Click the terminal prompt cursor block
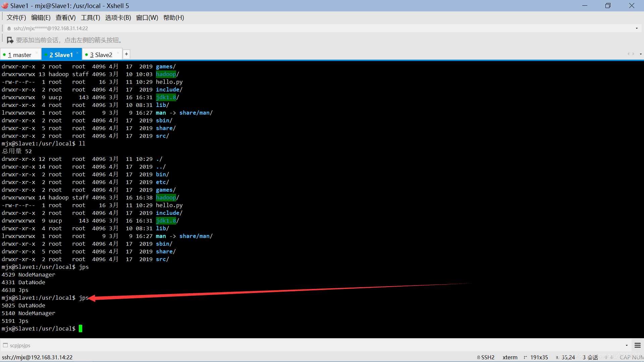644x362 pixels. click(x=80, y=329)
